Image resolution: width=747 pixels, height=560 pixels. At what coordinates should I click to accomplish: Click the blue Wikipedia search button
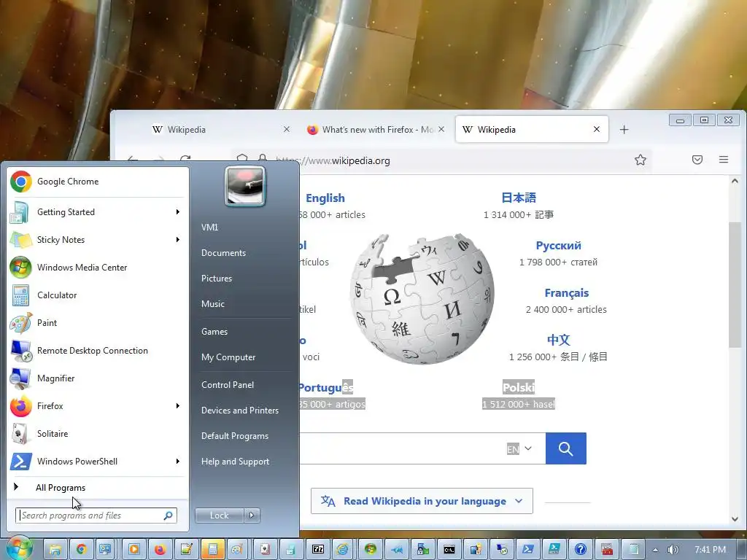pos(566,448)
